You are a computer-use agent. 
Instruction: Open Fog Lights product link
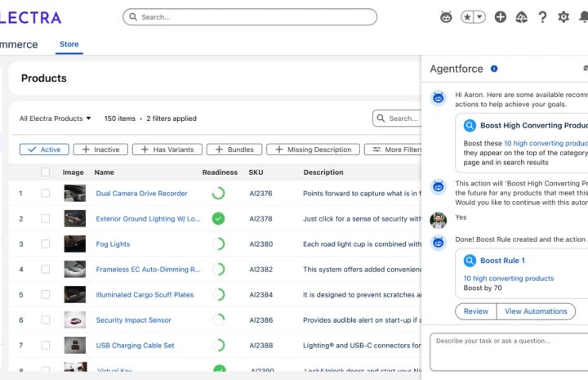coord(113,244)
